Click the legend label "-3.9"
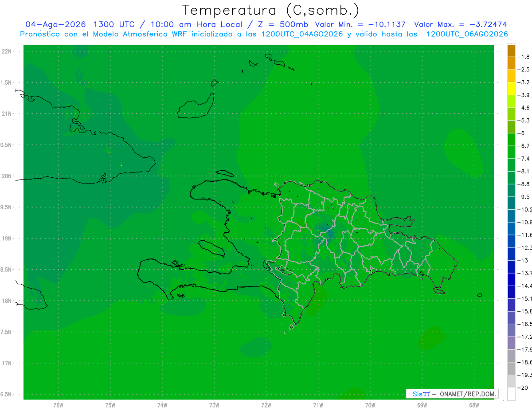This screenshot has height=411, width=532. coord(524,95)
